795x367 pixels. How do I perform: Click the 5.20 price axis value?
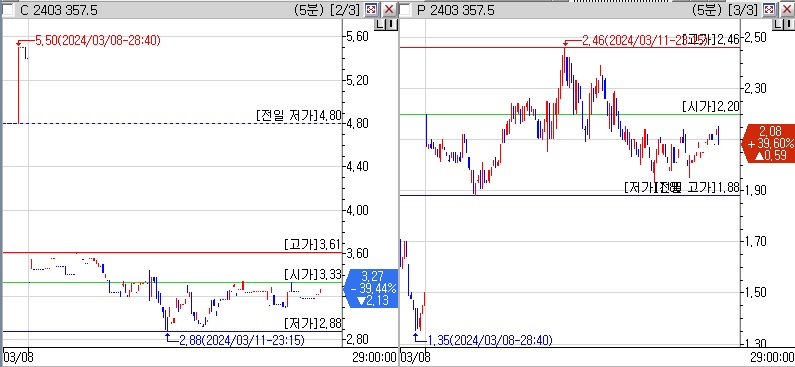click(x=357, y=80)
